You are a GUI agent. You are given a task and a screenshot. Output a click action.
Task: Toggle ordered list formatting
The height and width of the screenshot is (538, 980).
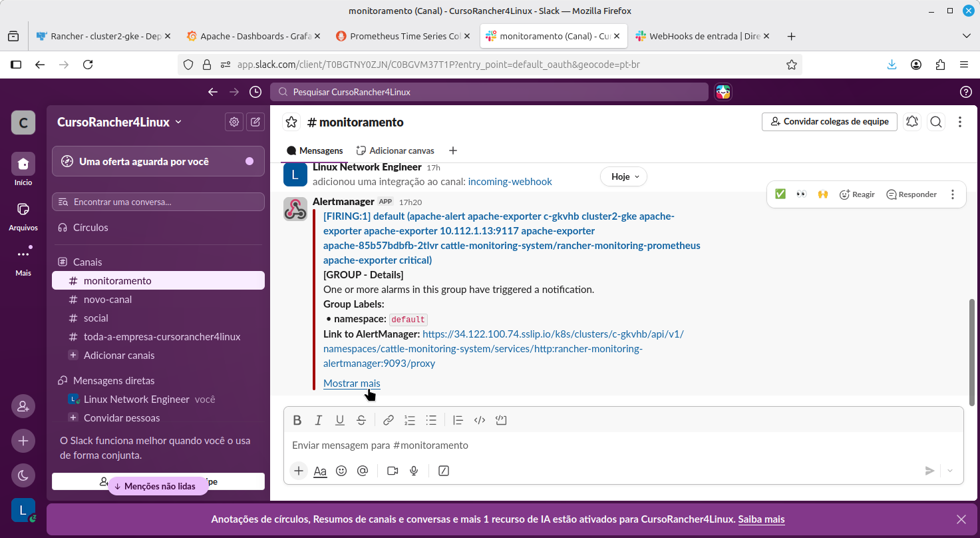(410, 420)
